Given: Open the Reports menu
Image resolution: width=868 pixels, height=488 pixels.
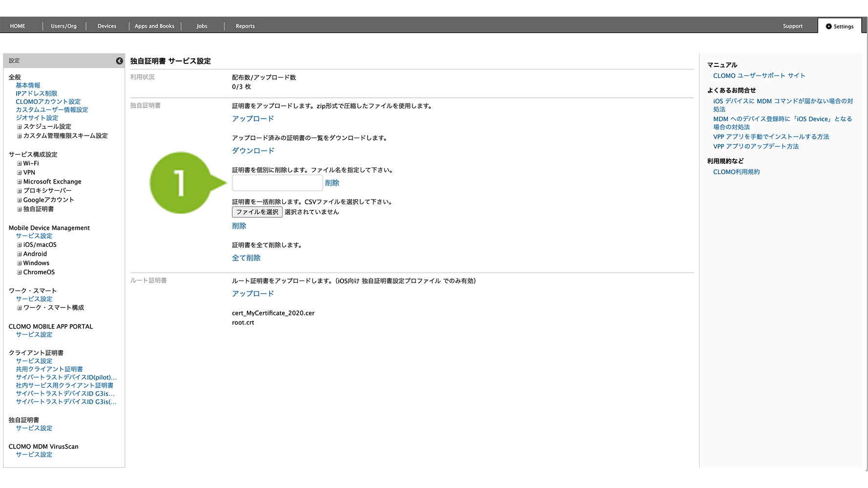Looking at the screenshot, I should click(x=245, y=26).
